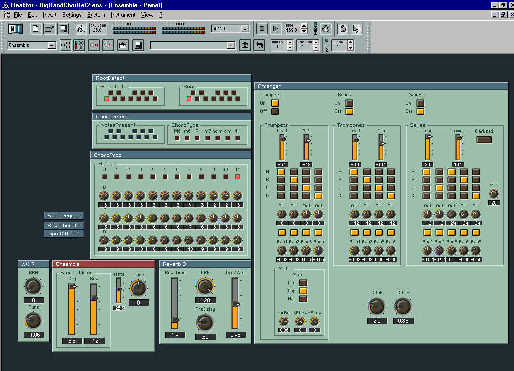Click the icon second after the snapshot dropdown

[x=259, y=45]
